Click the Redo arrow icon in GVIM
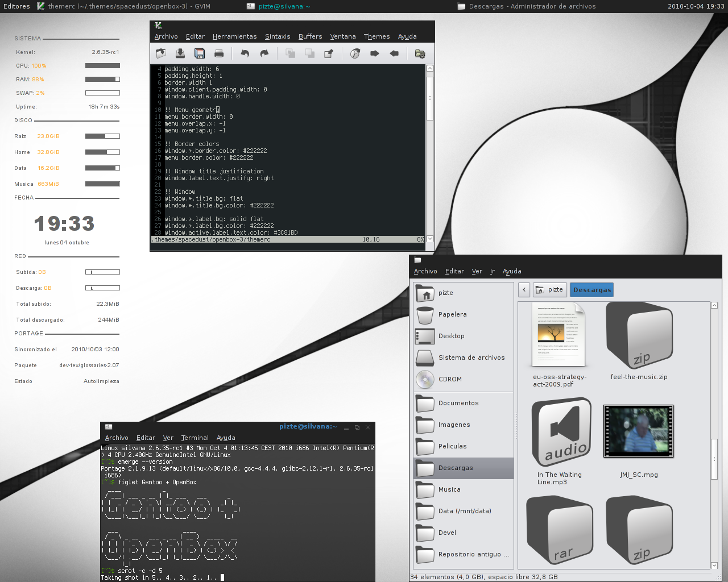The height and width of the screenshot is (582, 728). pyautogui.click(x=264, y=53)
